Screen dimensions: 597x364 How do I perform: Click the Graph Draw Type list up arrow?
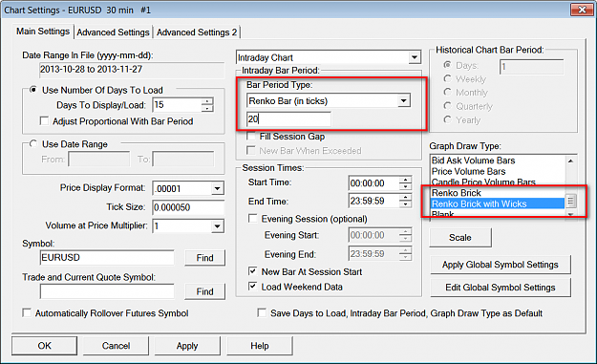point(570,161)
